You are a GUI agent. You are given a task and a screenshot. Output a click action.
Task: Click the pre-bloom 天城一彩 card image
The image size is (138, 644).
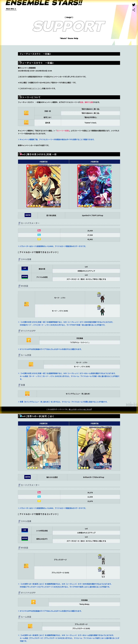click(44, 186)
